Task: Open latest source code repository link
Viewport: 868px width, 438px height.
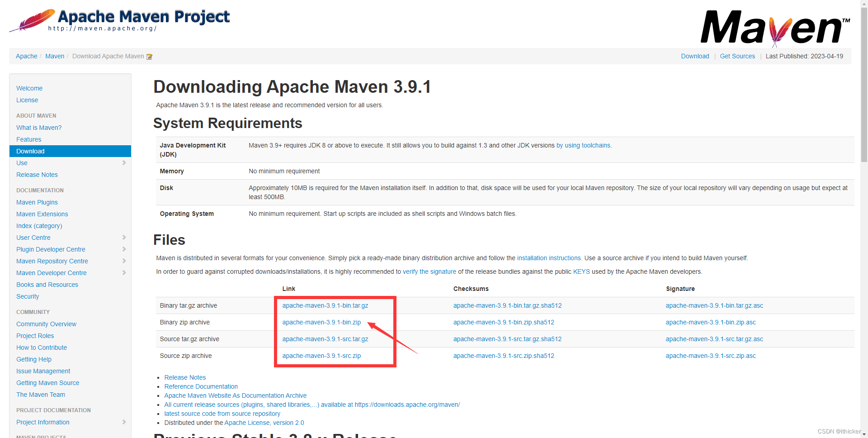Action: (x=222, y=414)
